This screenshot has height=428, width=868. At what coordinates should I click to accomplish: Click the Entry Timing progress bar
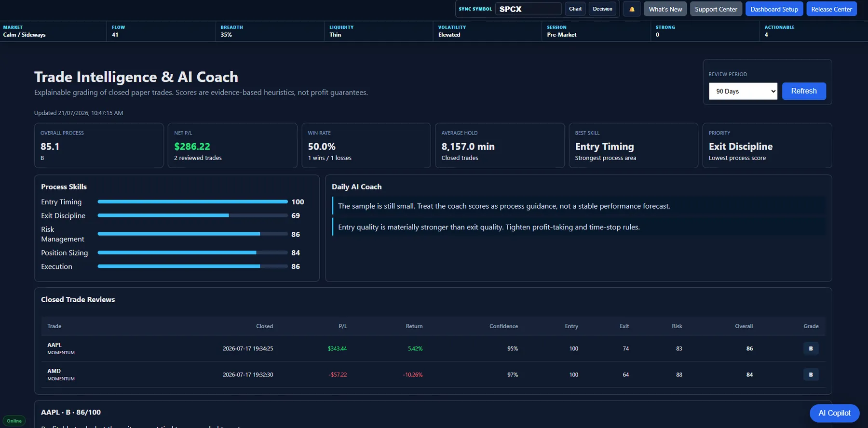click(x=192, y=201)
